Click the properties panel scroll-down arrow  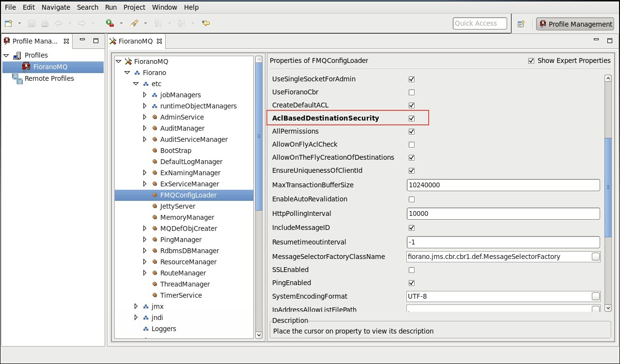(608, 307)
